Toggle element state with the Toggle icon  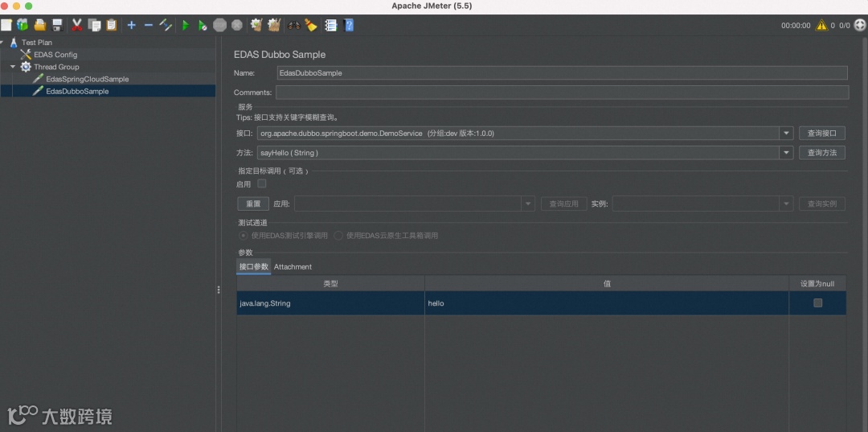[166, 25]
